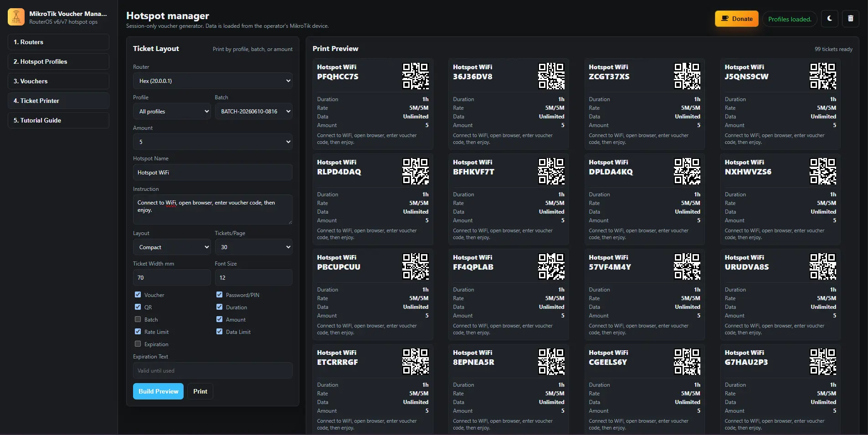Uncheck the Password/PIN checkbox
868x435 pixels.
[219, 295]
